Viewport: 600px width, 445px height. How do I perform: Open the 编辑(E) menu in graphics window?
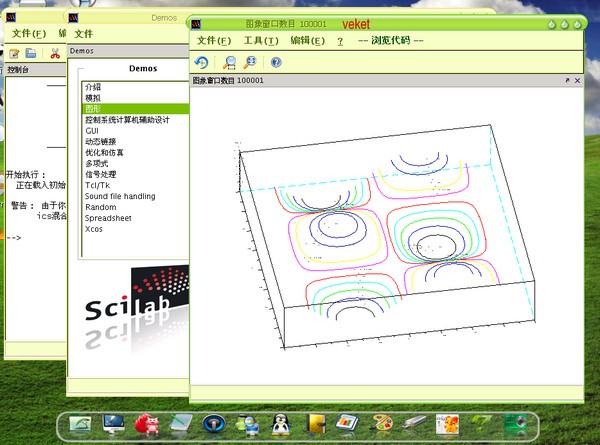(x=307, y=41)
